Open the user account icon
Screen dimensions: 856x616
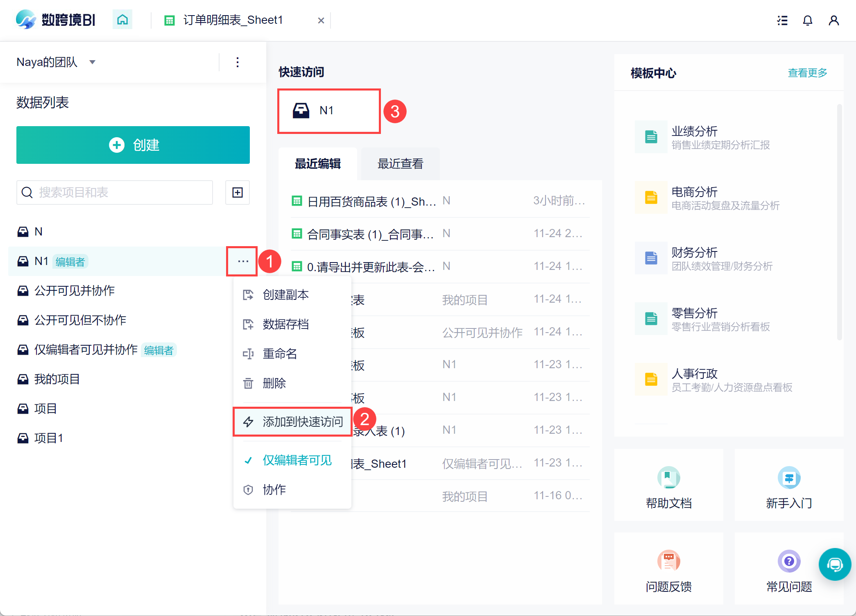click(833, 20)
